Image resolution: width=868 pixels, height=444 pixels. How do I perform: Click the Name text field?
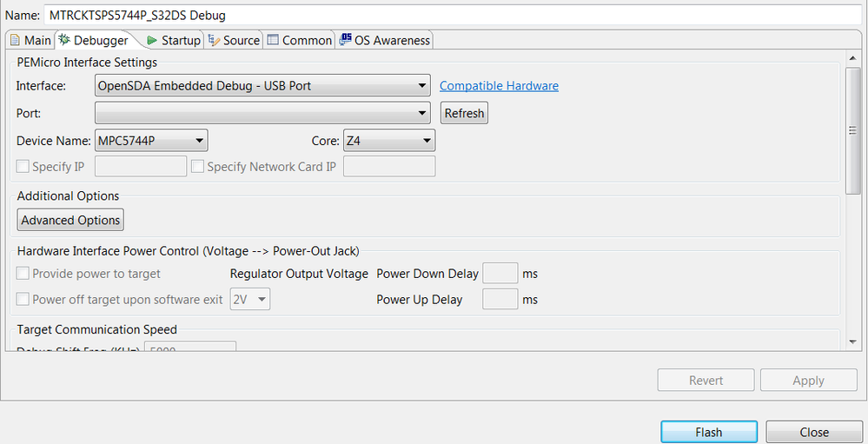[x=452, y=16]
